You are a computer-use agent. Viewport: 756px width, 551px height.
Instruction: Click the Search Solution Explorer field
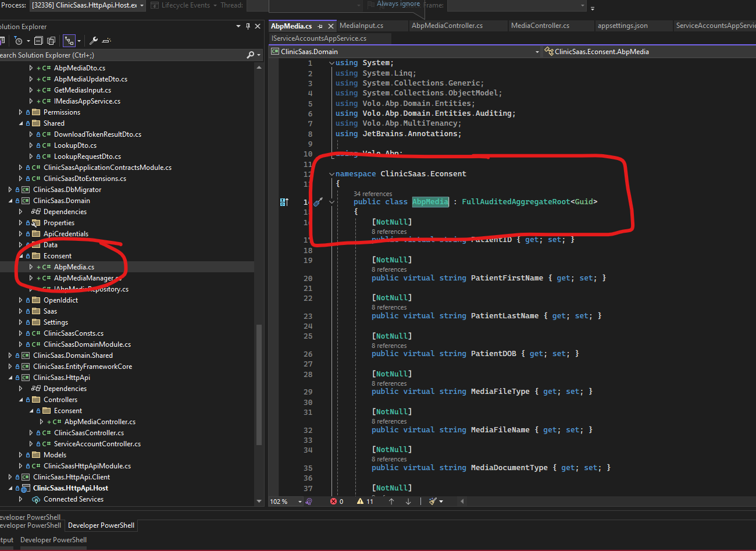[116, 55]
